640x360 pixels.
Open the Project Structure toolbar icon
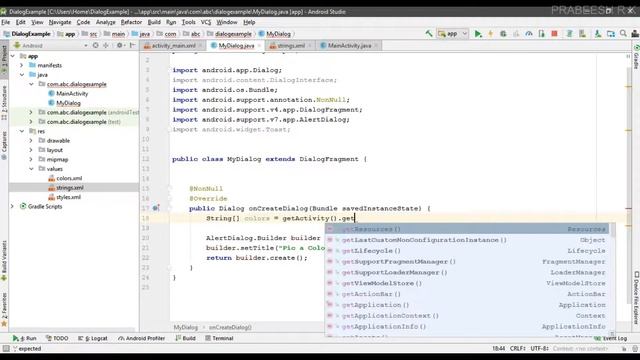(611, 34)
